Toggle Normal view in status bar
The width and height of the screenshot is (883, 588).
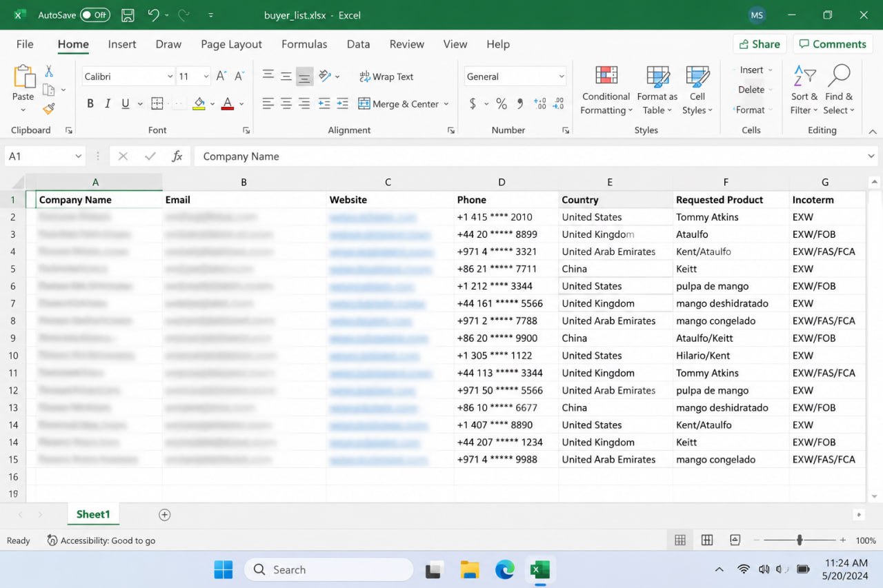coord(680,540)
